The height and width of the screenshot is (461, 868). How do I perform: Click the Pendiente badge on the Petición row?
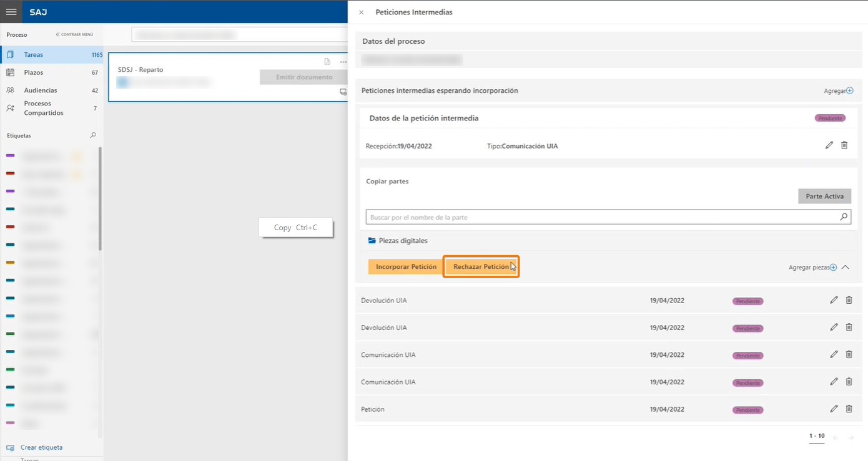click(747, 410)
